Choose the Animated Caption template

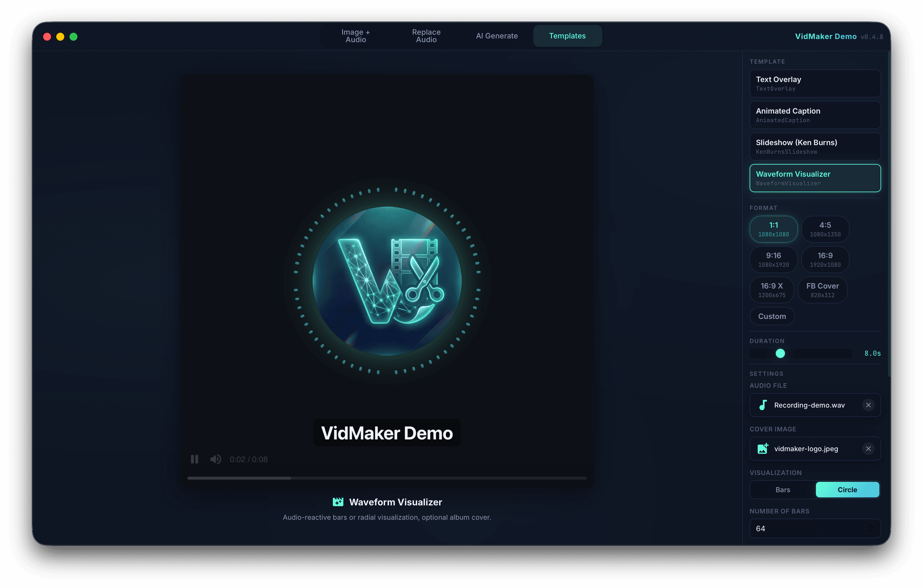[815, 115]
